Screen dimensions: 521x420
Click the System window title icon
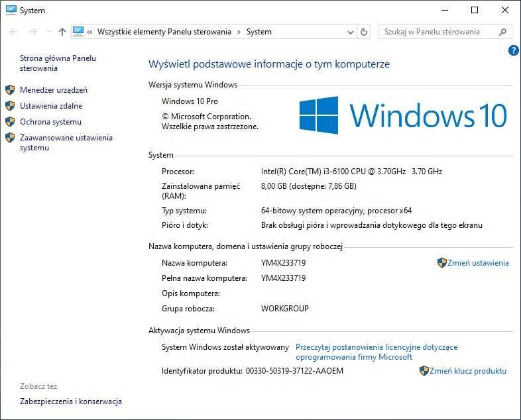click(x=11, y=11)
